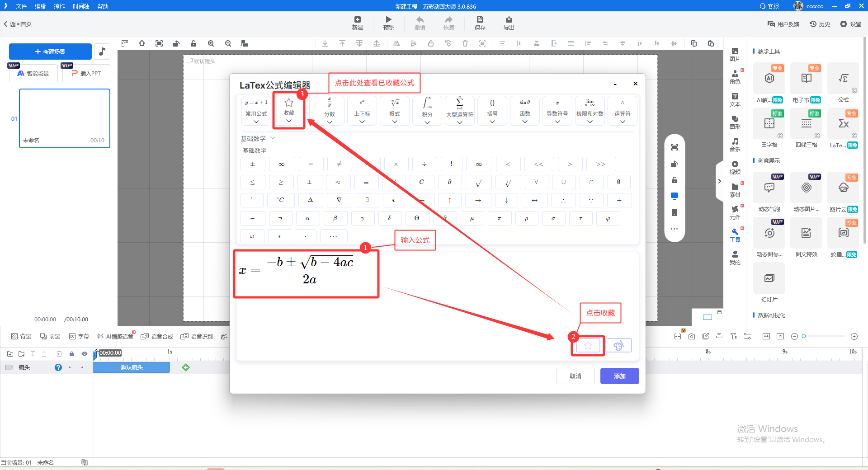868x470 pixels.
Task: Click the music note button beside 新建场景
Action: (x=102, y=52)
